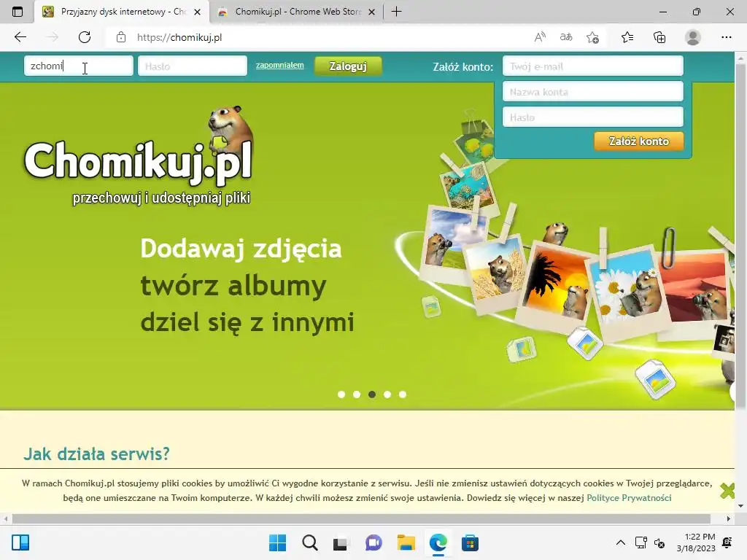Open the Windows Start menu
Viewport: 747px width, 560px height.
[277, 542]
